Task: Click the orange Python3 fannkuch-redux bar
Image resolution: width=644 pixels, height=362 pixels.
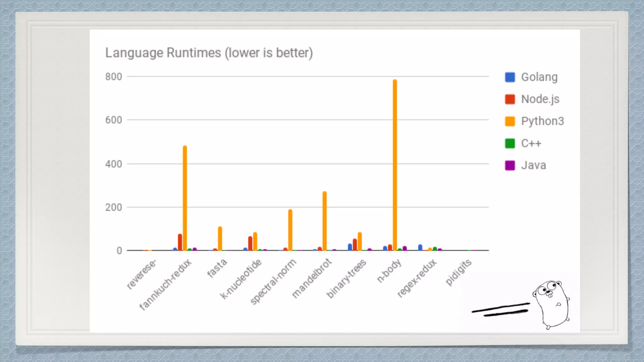Action: click(x=185, y=198)
